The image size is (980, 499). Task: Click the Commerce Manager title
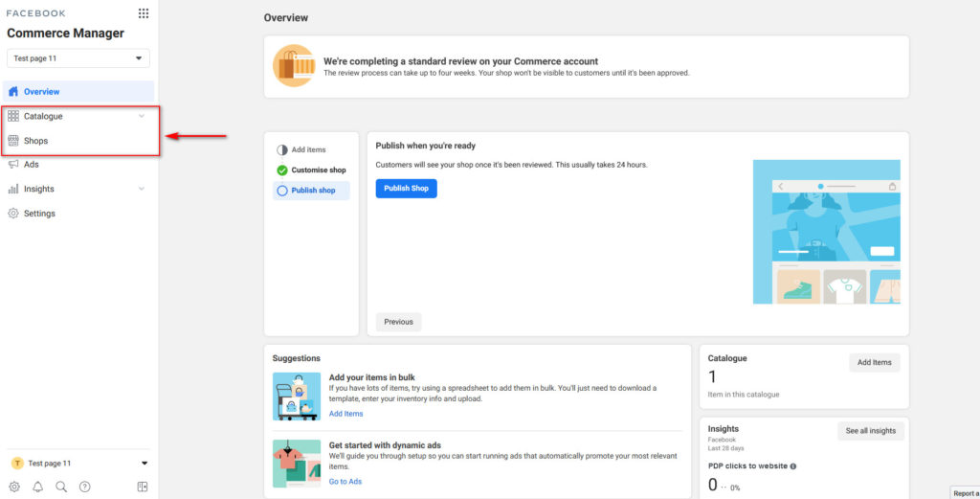coord(66,34)
